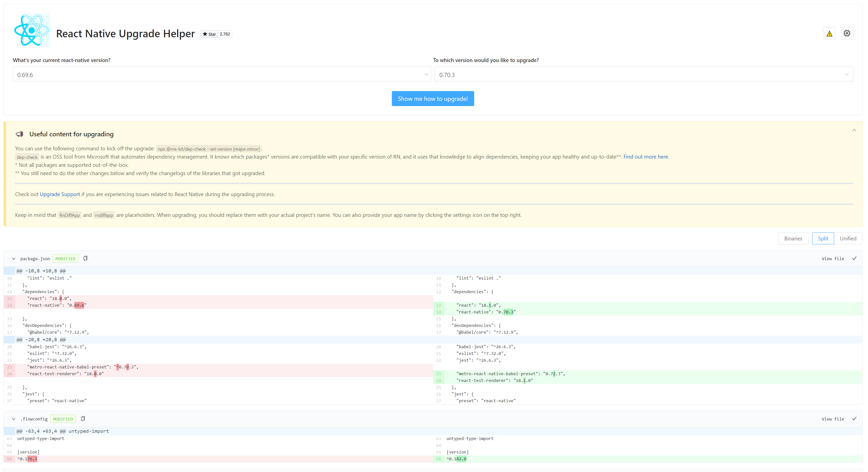Collapse the Useful content panel chevron
This screenshot has width=868, height=472.
(x=854, y=130)
